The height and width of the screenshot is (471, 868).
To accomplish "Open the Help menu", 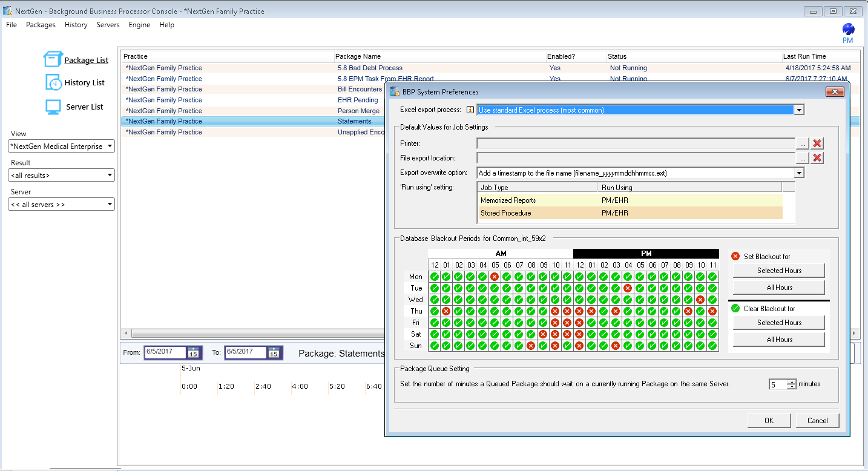I will pyautogui.click(x=167, y=25).
